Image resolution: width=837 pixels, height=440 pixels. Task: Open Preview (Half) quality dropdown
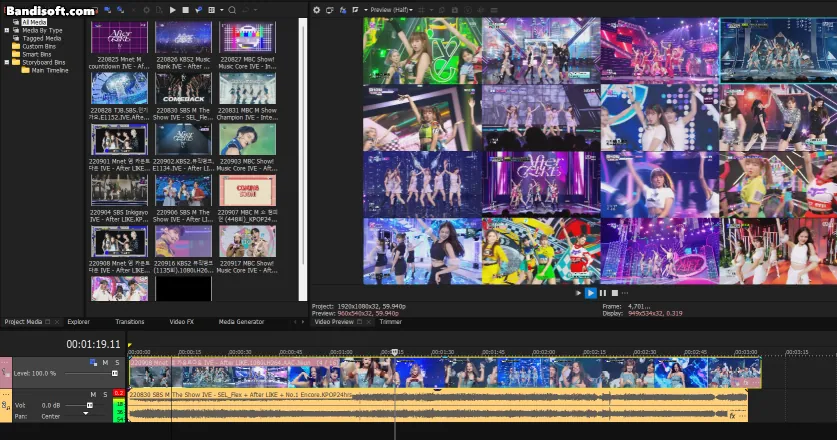392,10
